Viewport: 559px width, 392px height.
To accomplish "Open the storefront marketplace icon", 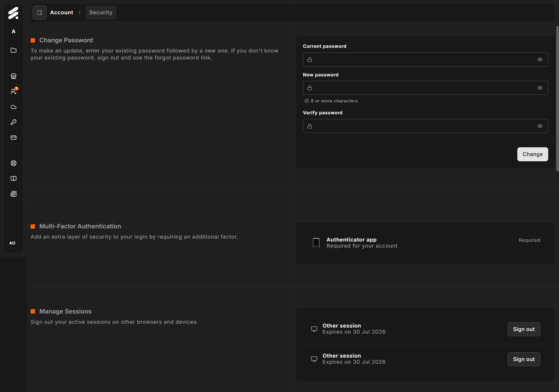I will point(13,76).
